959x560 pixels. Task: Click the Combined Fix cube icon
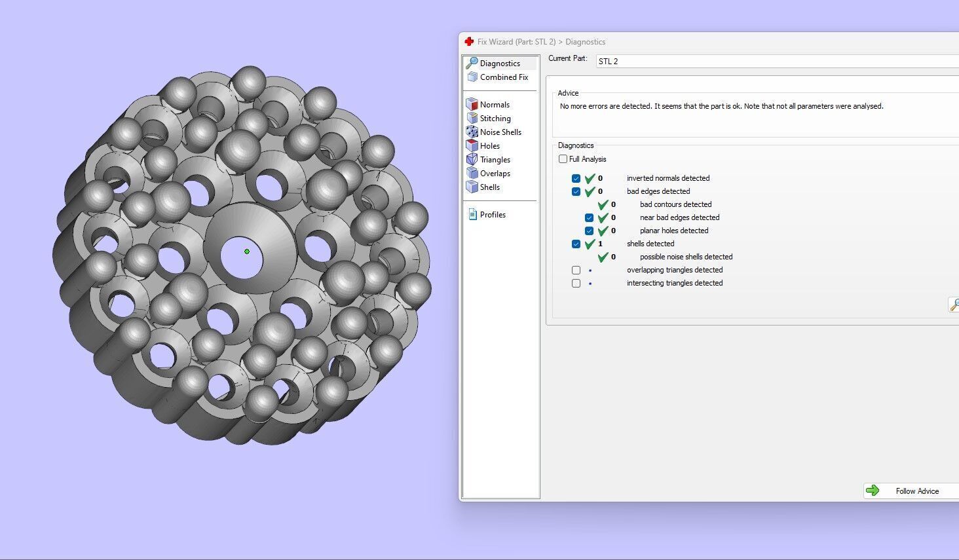(x=472, y=77)
